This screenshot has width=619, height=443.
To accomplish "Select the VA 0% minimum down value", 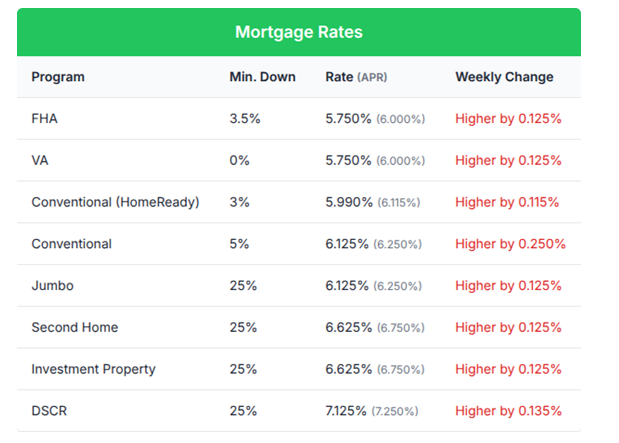I will pyautogui.click(x=240, y=160).
